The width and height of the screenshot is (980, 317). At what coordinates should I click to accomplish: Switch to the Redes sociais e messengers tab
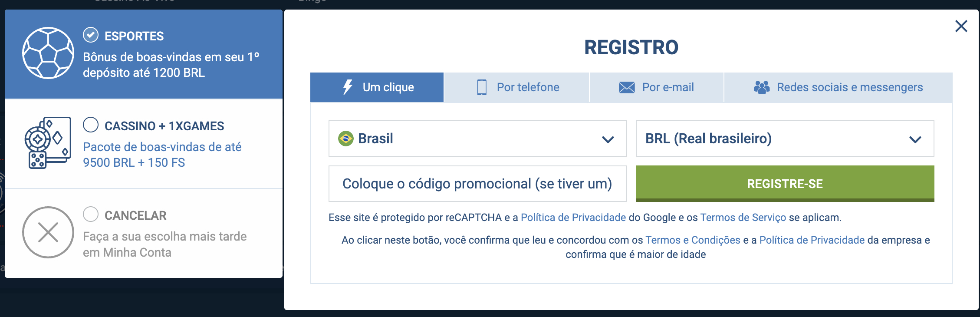[838, 87]
